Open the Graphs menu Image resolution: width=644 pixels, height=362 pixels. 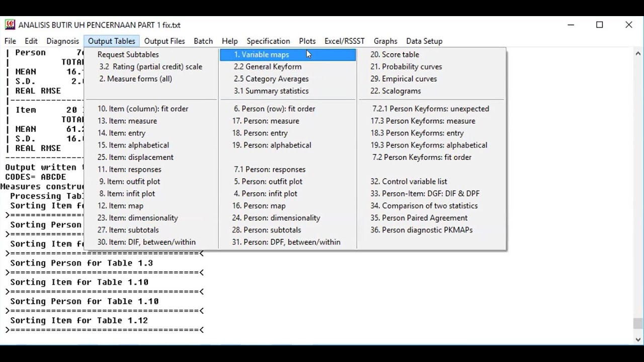[x=385, y=41]
